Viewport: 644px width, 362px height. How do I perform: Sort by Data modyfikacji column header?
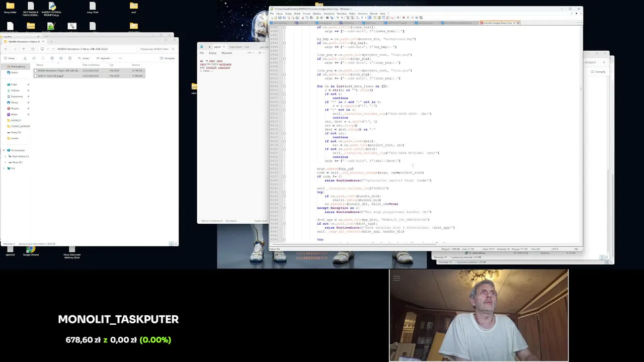91,65
